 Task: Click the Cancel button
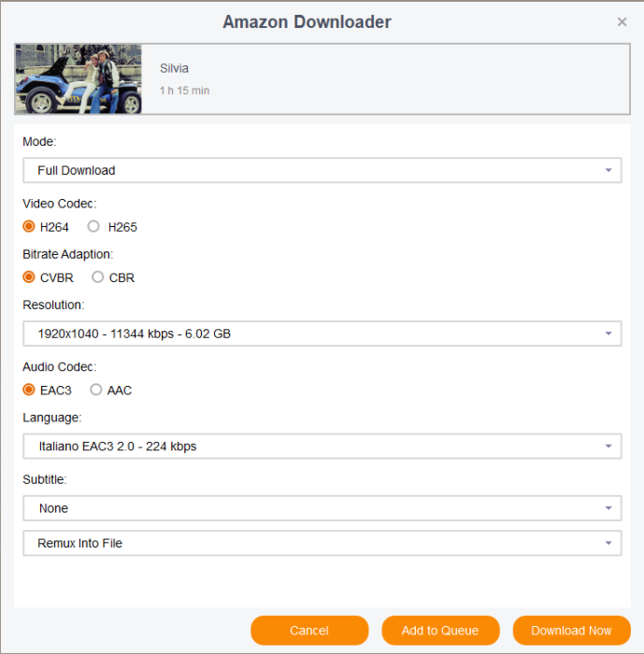tap(309, 631)
